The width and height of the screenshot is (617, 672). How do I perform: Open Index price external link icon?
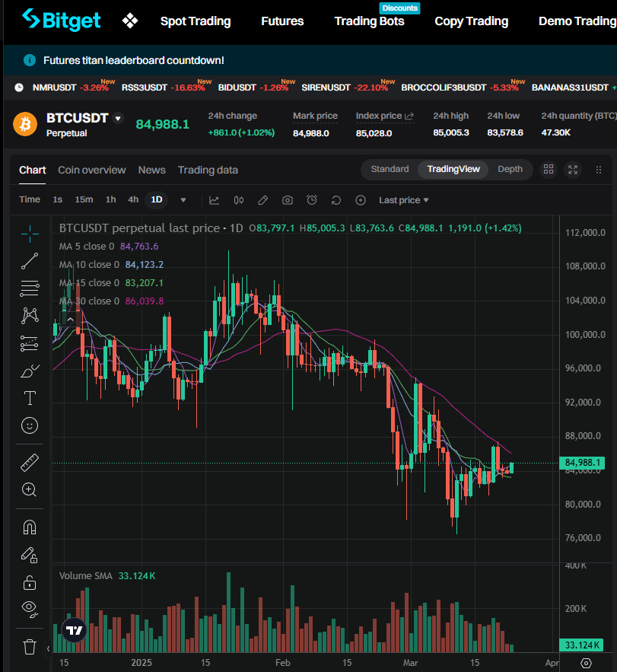[x=409, y=116]
